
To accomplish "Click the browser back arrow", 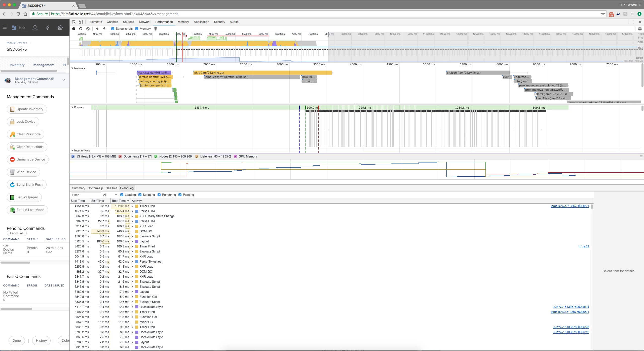I will [x=4, y=14].
